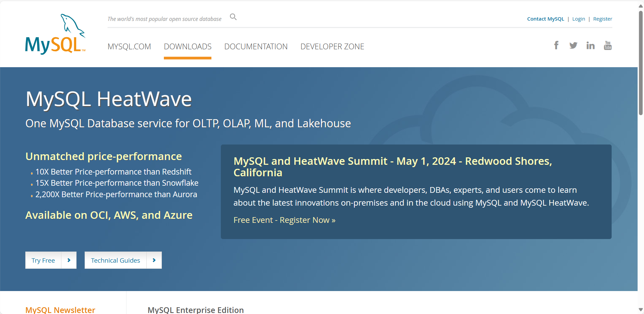Follow Free Event - Register Now link
The height and width of the screenshot is (314, 644).
pos(284,220)
